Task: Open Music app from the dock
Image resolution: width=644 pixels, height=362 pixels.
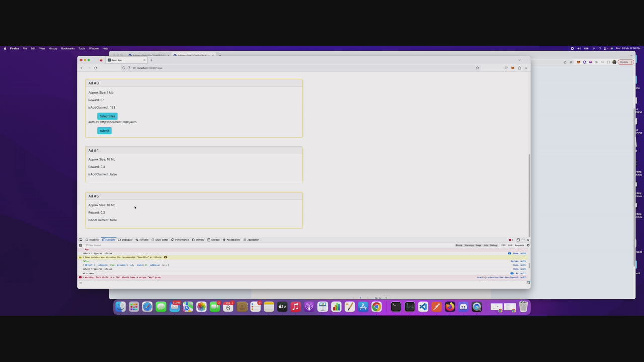Action: coord(296,307)
